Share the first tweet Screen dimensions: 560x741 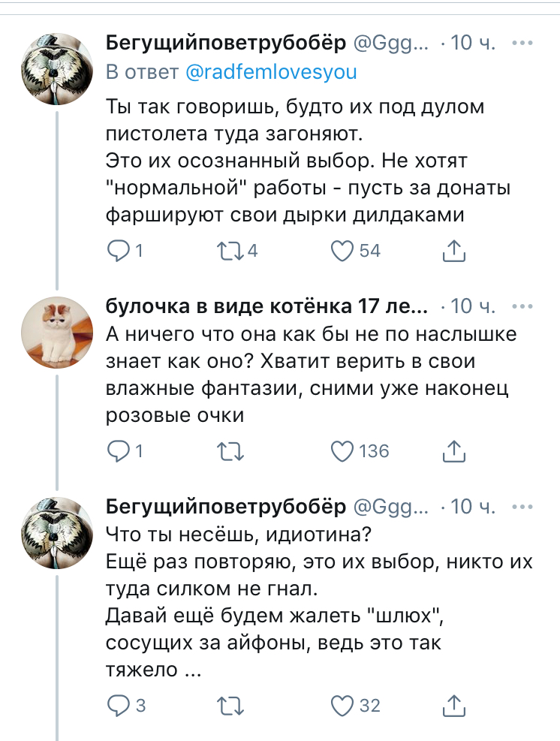click(x=454, y=251)
